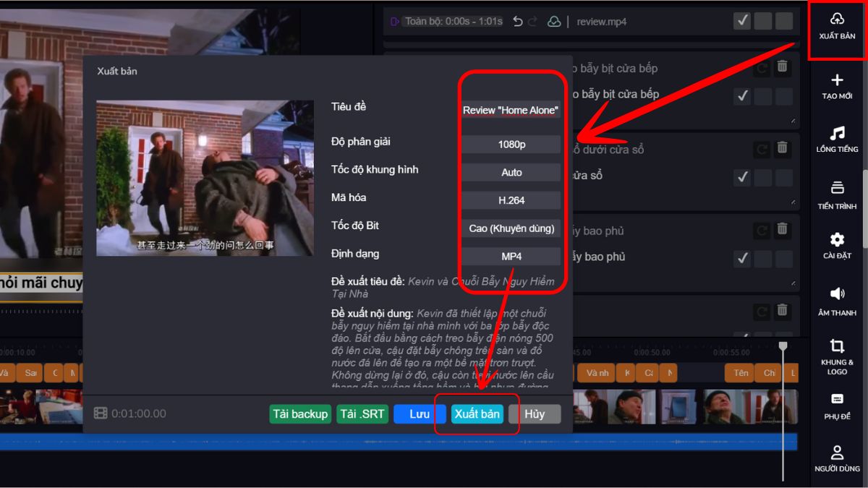Click the timeline playhead handle
Image resolution: width=868 pixels, height=488 pixels.
click(x=783, y=347)
